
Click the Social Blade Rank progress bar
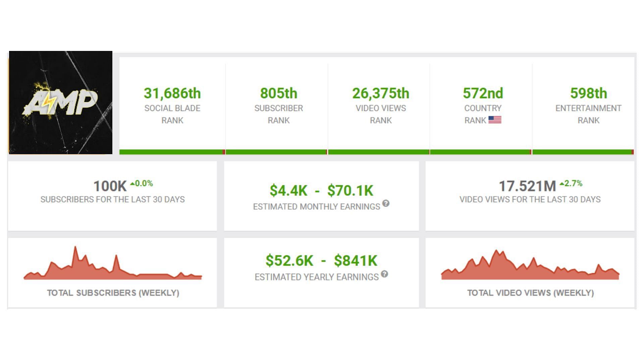(172, 152)
